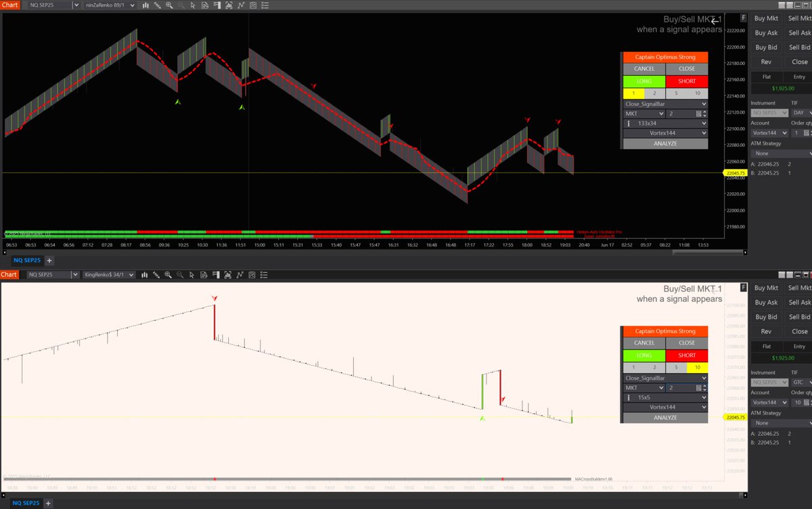Click Captain Optimus Strong header in top panel
812x509 pixels.
pyautogui.click(x=665, y=58)
